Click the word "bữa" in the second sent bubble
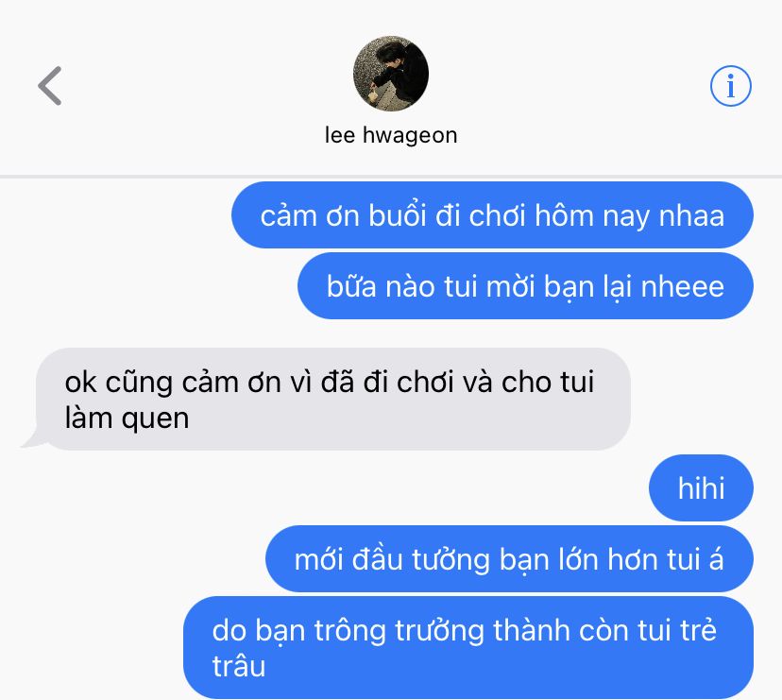 (351, 287)
